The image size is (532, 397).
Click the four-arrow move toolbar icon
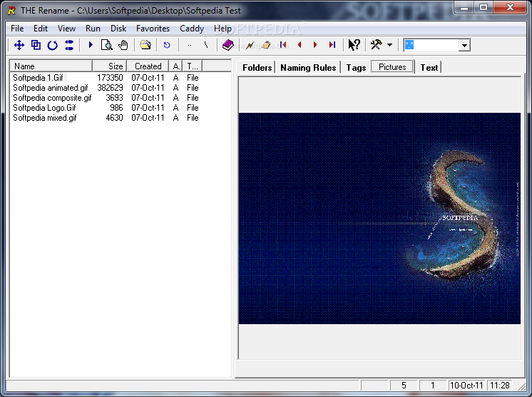coord(19,45)
